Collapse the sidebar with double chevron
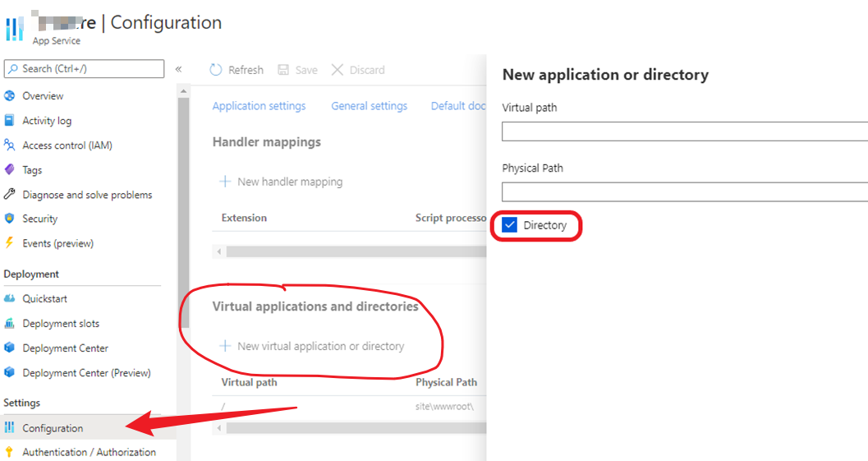This screenshot has height=461, width=868. 178,70
